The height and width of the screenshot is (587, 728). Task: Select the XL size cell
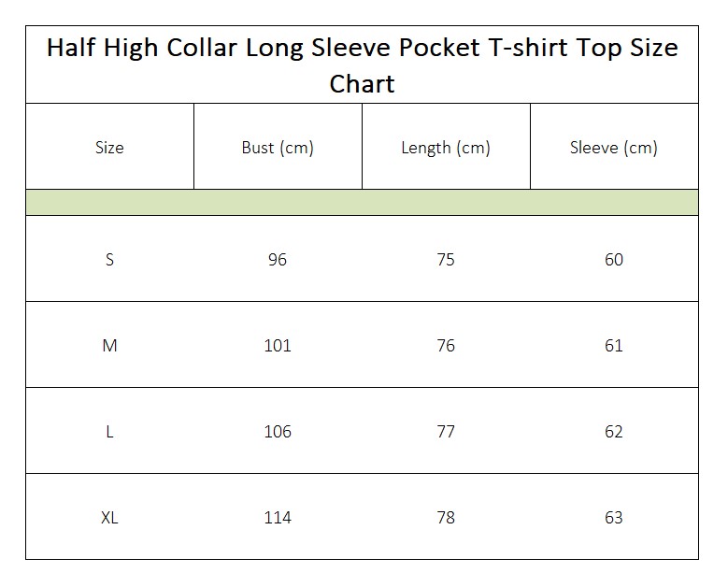coord(109,517)
